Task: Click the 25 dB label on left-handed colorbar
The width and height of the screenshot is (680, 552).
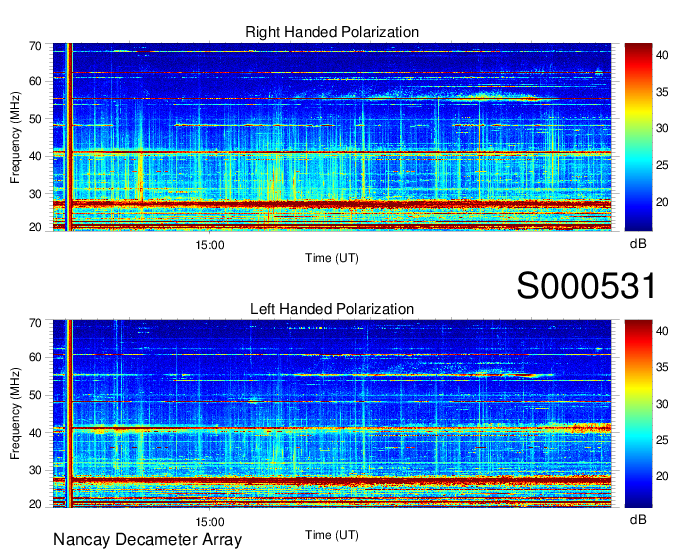Action: click(x=662, y=440)
